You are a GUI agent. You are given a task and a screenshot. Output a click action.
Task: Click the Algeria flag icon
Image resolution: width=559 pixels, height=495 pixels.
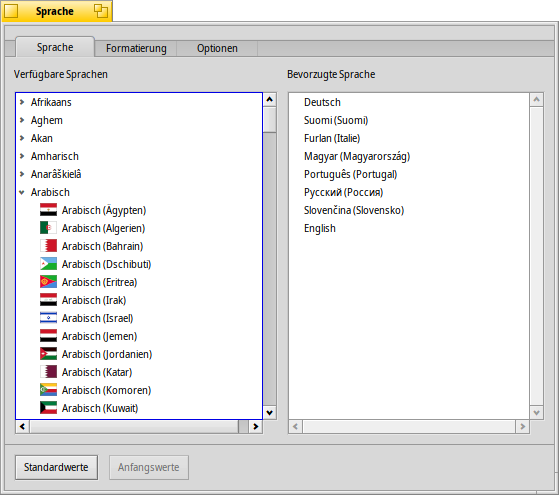pos(48,228)
